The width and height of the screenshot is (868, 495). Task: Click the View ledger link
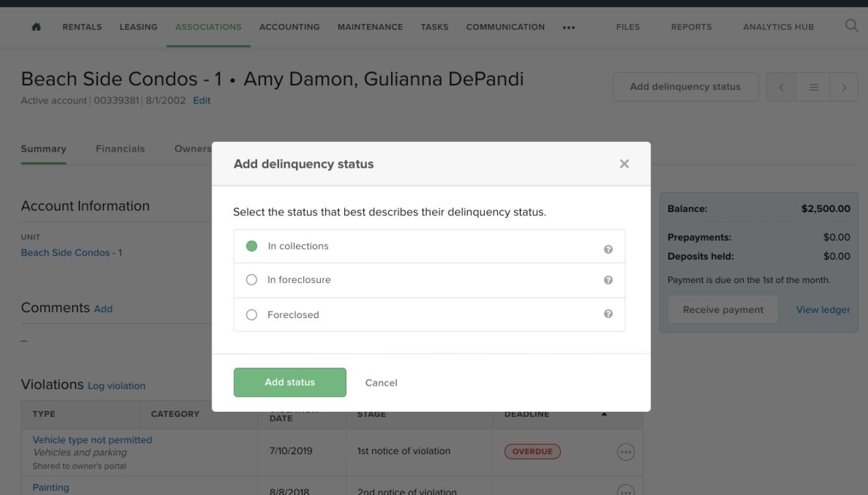point(822,310)
